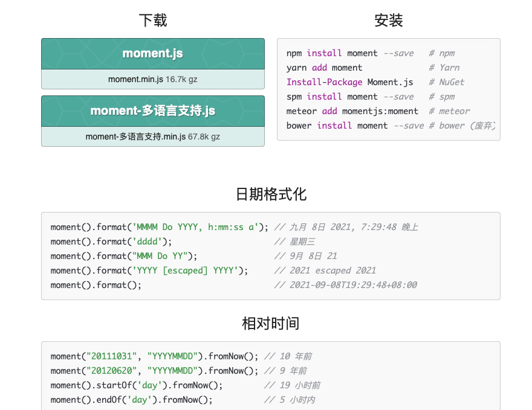Click moment.min.js 16.7k gz link
532x410 pixels.
coord(153,79)
